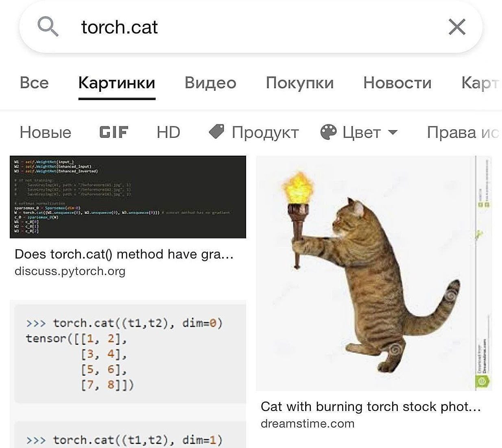Open the cat holding torch image
Viewport: 502px width, 448px height.
(373, 273)
